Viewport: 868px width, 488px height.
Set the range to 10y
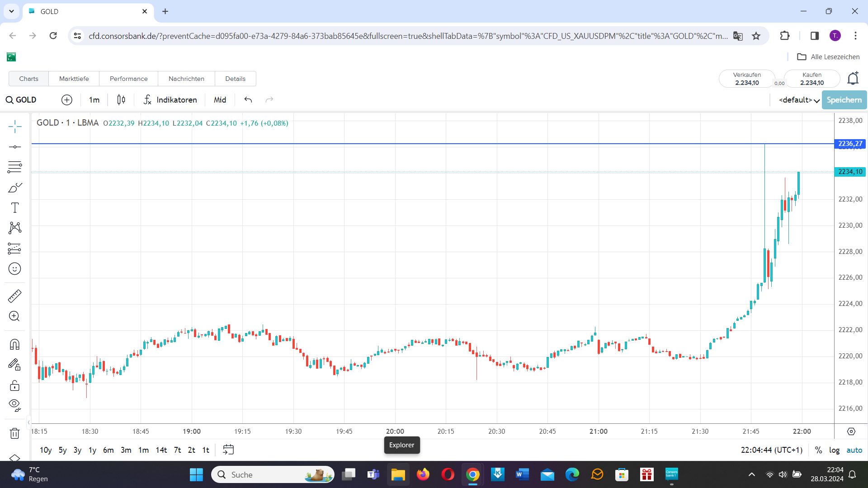click(46, 450)
